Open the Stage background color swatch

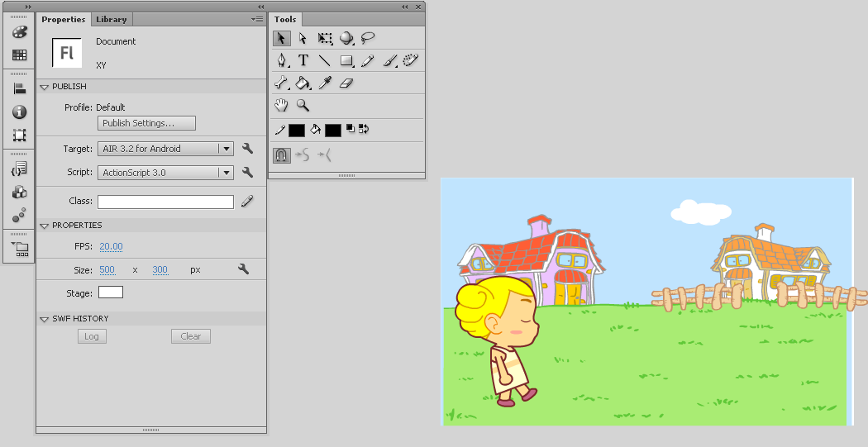coord(111,292)
